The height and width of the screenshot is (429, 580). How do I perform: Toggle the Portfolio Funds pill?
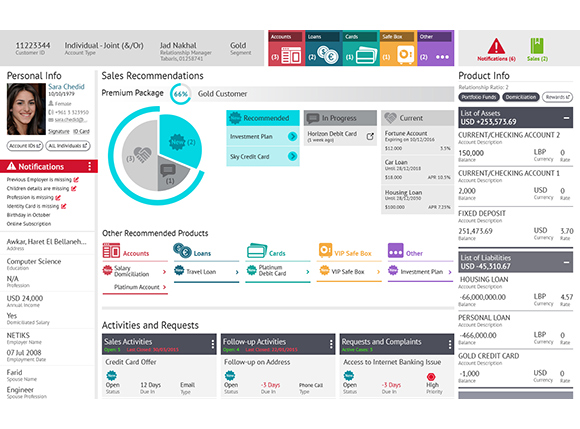click(x=479, y=97)
